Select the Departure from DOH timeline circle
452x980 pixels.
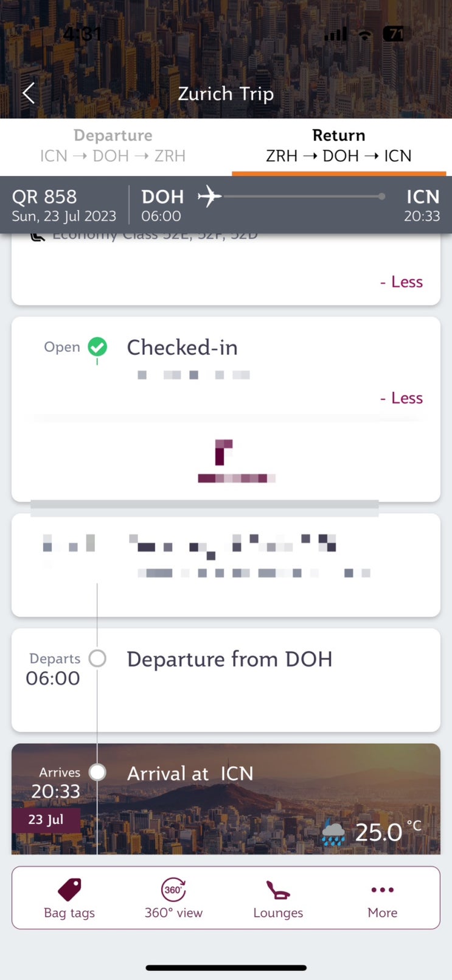97,658
